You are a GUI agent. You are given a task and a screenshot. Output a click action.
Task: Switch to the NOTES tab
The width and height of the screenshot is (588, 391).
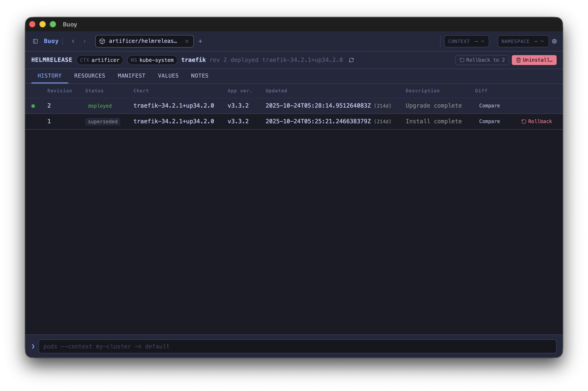(200, 76)
